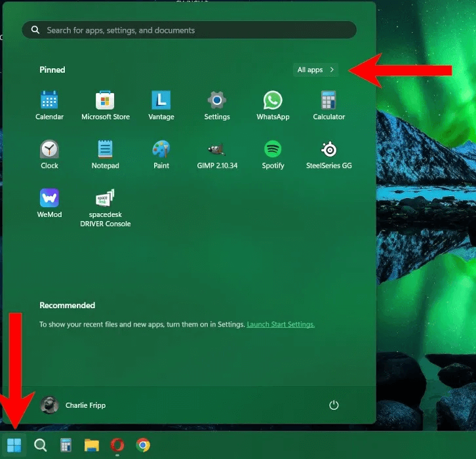Launch spacedesk DRIVER Console

(x=106, y=208)
